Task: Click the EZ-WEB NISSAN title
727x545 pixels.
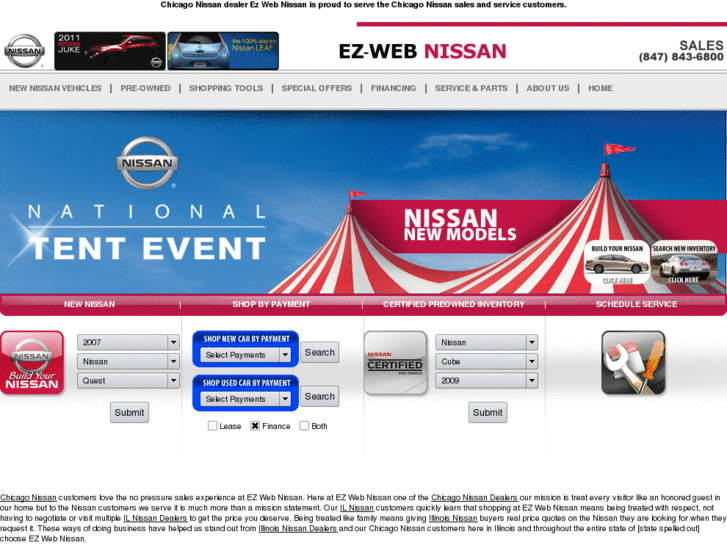Action: (422, 51)
